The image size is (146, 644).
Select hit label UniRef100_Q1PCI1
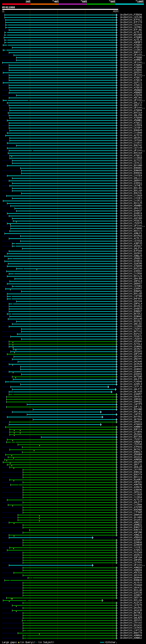tap(131, 82)
